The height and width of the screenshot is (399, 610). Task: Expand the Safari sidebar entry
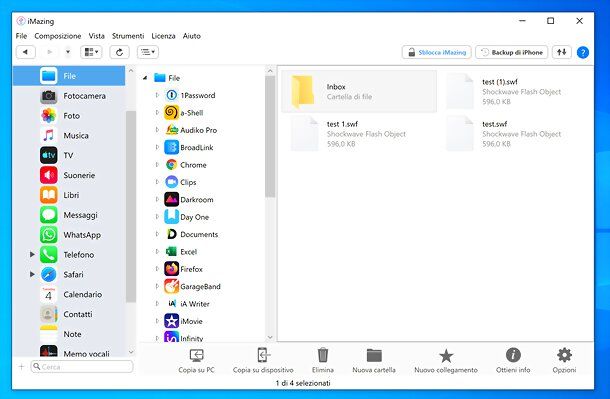(32, 274)
